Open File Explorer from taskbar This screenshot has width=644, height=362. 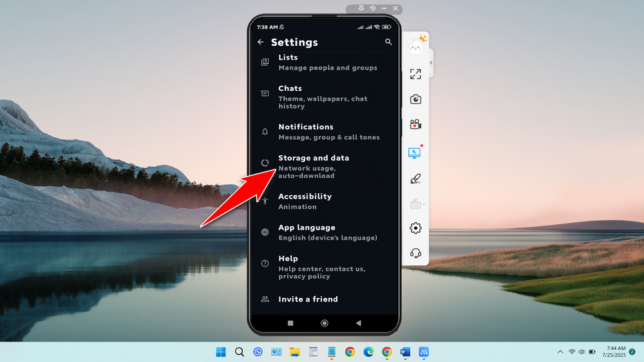click(x=294, y=352)
